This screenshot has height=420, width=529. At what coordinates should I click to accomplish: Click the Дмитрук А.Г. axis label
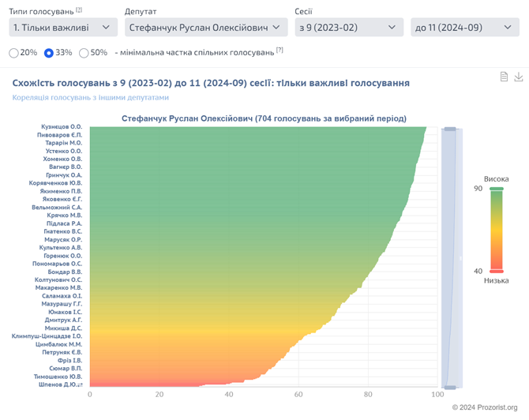63,321
